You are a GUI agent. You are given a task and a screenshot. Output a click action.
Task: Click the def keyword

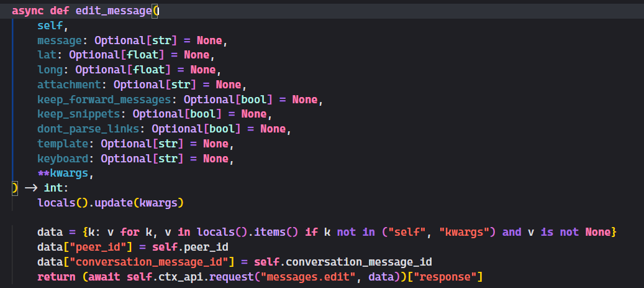(x=60, y=11)
